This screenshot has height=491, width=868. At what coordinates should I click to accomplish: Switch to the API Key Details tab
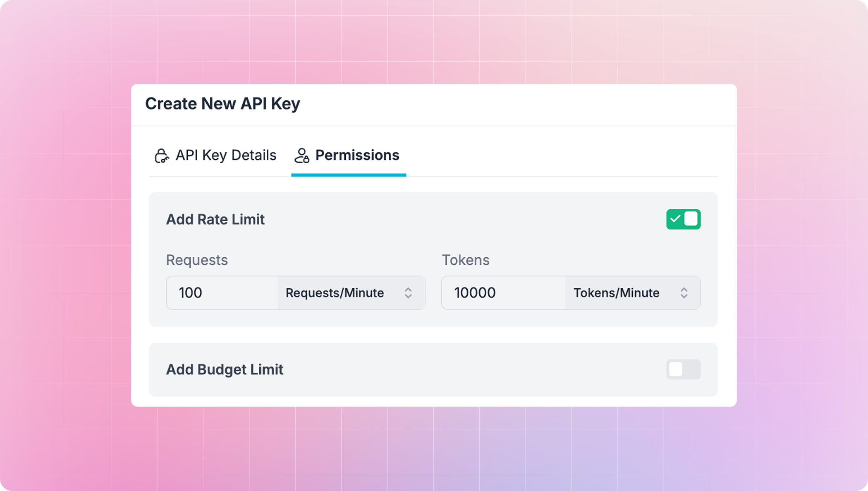[x=215, y=156]
